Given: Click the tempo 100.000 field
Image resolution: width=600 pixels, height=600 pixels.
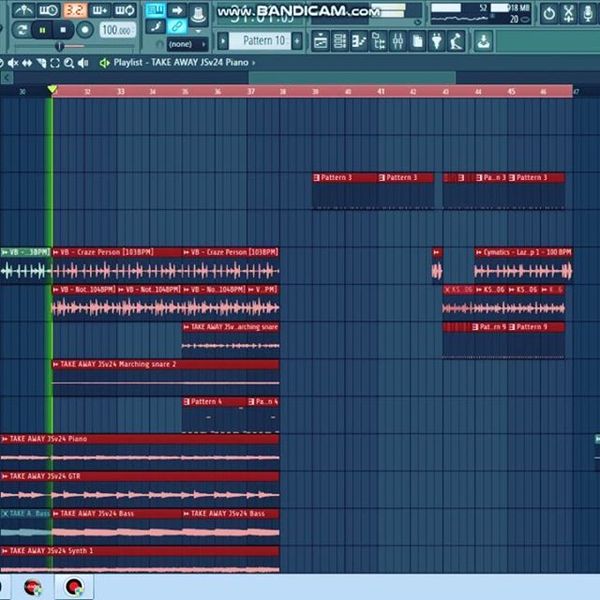Looking at the screenshot, I should click(117, 30).
